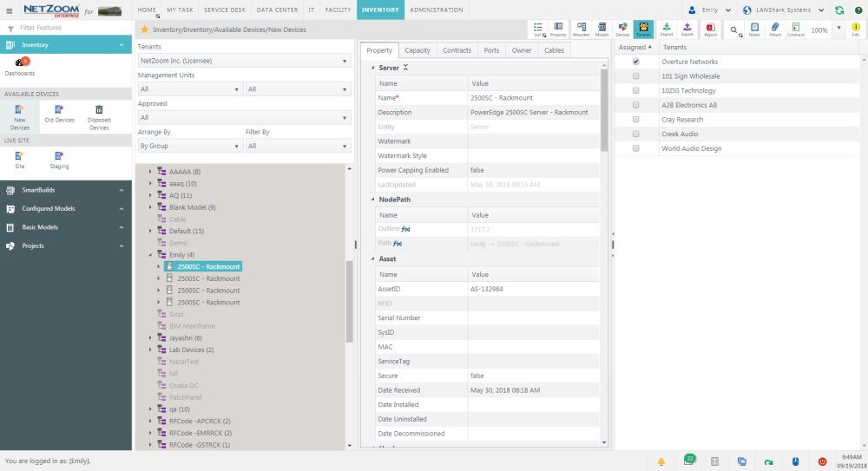The height and width of the screenshot is (471, 868).
Task: Open the SERVICE DESK menu
Action: pos(225,10)
